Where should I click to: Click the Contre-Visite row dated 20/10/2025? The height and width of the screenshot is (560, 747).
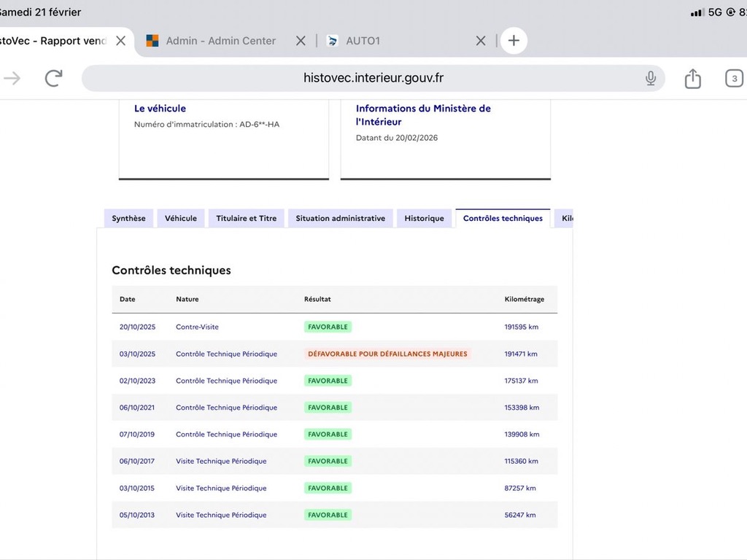coord(197,327)
